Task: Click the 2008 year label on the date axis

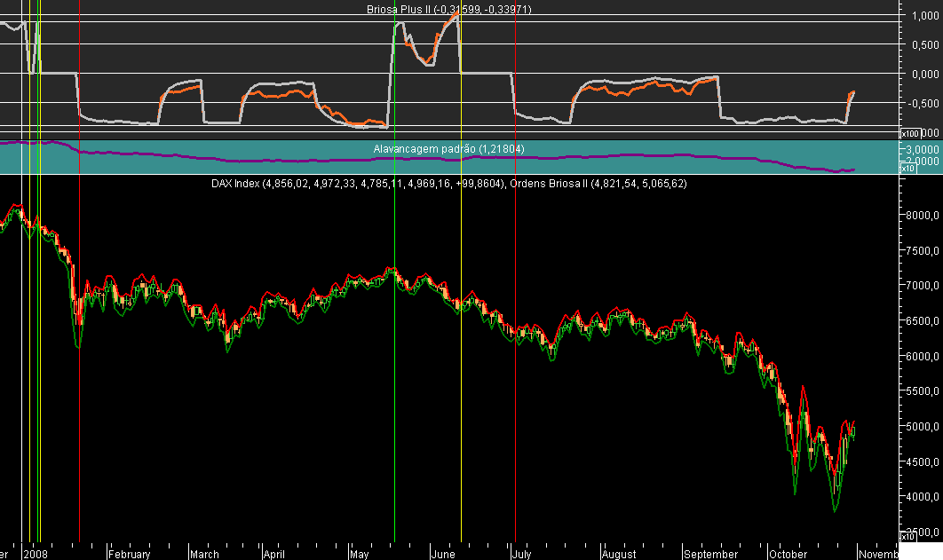Action: 36,554
